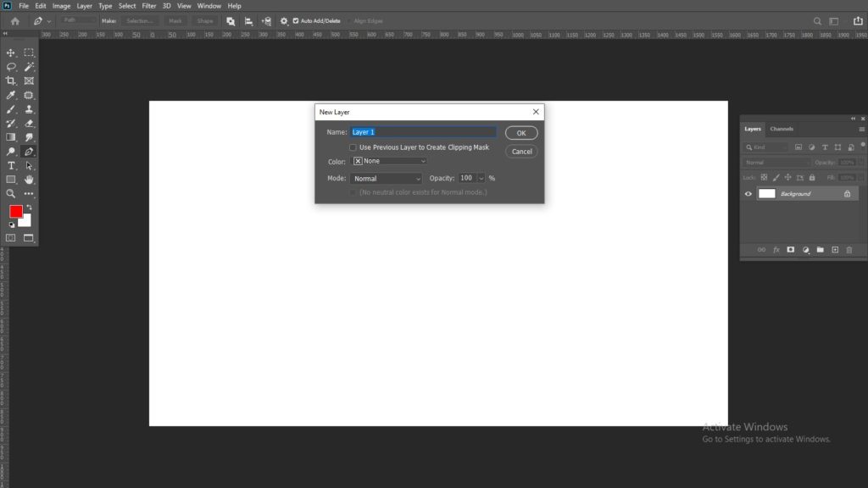Select the Path Selection arrow tool
The width and height of the screenshot is (868, 488).
[x=29, y=165]
